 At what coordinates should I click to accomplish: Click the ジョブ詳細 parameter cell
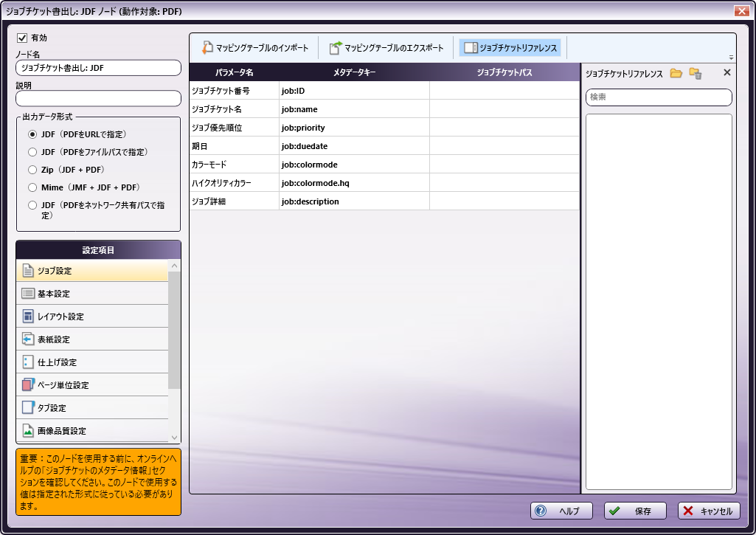pos(235,201)
